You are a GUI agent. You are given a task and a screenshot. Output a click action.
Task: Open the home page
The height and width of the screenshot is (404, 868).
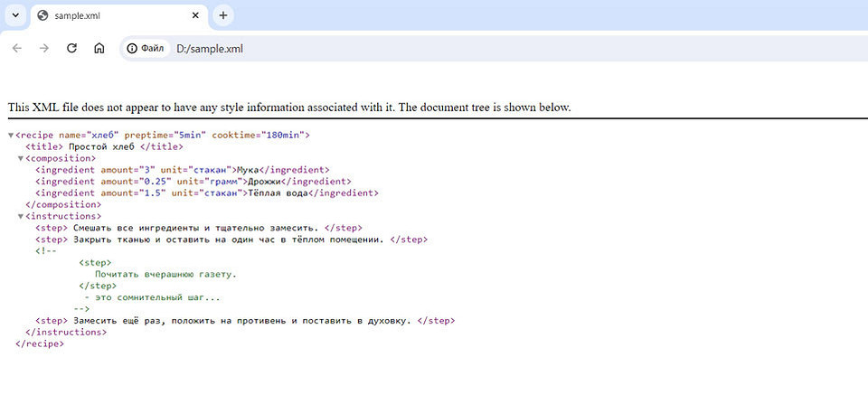99,49
